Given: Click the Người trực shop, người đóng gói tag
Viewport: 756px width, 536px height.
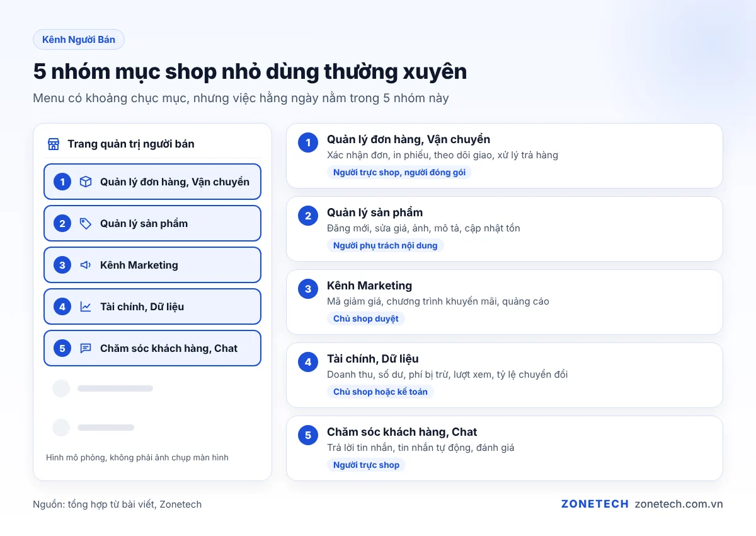Looking at the screenshot, I should pyautogui.click(x=399, y=172).
